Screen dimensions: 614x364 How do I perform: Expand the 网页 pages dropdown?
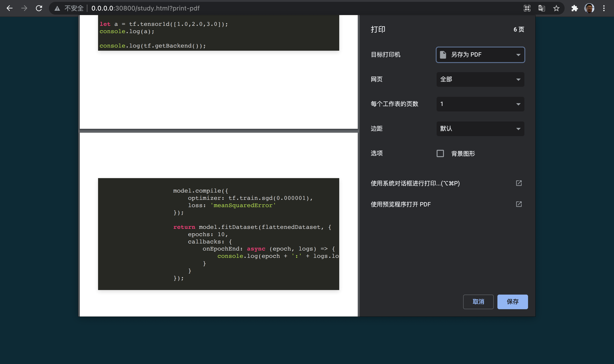click(x=480, y=79)
